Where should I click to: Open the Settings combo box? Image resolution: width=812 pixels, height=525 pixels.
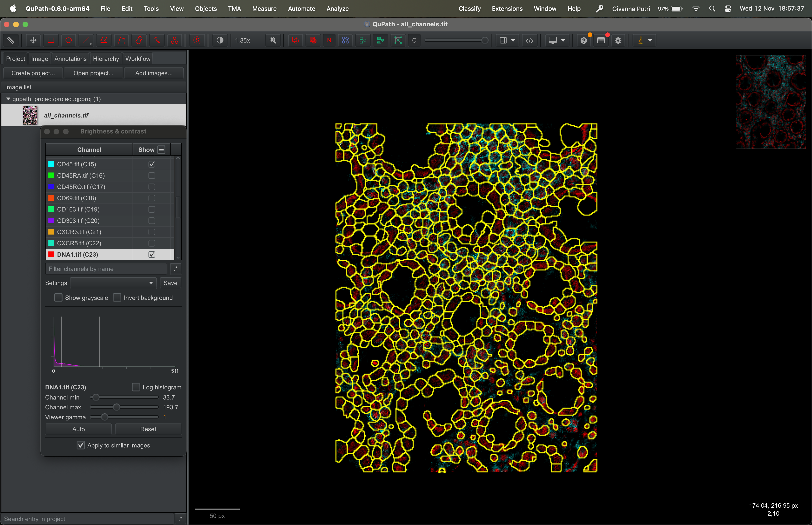[x=113, y=283]
